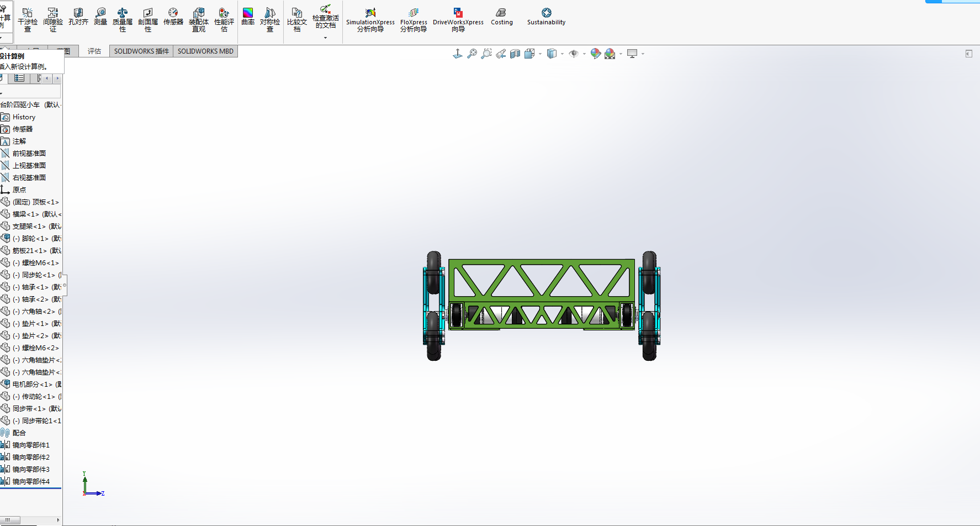Open dropdown arrow next to Display Style
The image size is (980, 526).
pos(562,54)
